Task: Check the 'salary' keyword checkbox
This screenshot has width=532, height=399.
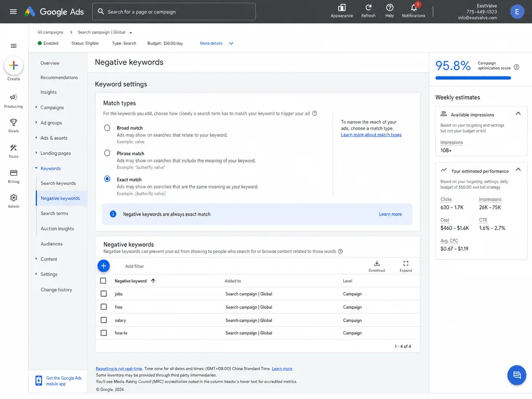Action: pos(104,320)
